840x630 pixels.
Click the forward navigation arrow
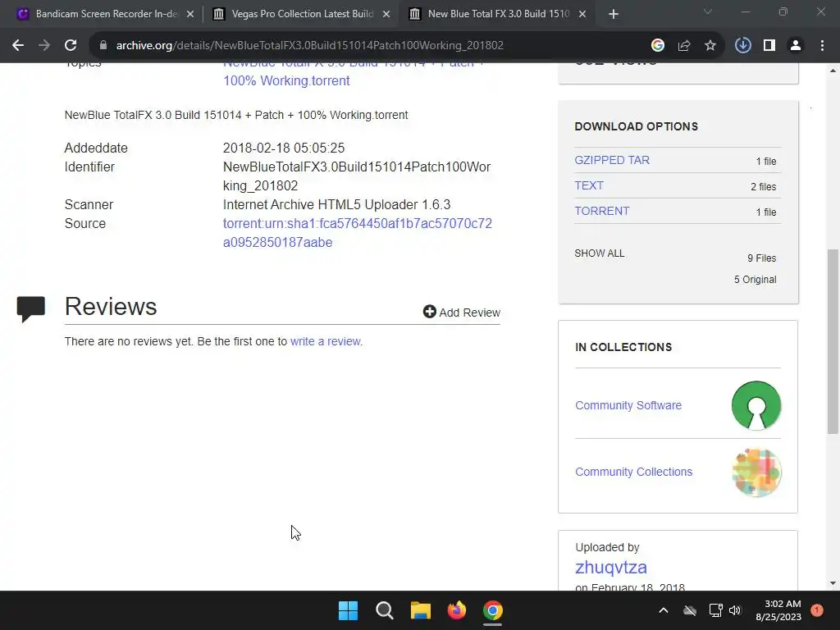[44, 46]
